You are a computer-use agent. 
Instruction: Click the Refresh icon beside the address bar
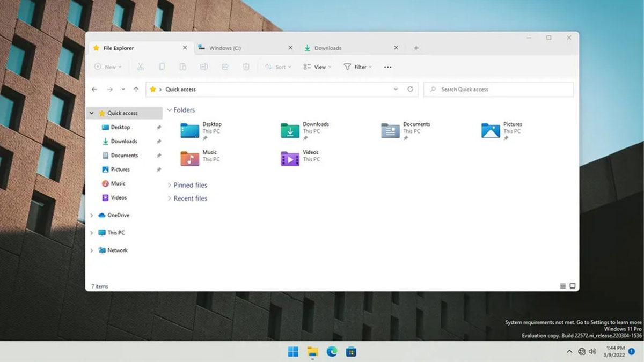click(x=409, y=89)
